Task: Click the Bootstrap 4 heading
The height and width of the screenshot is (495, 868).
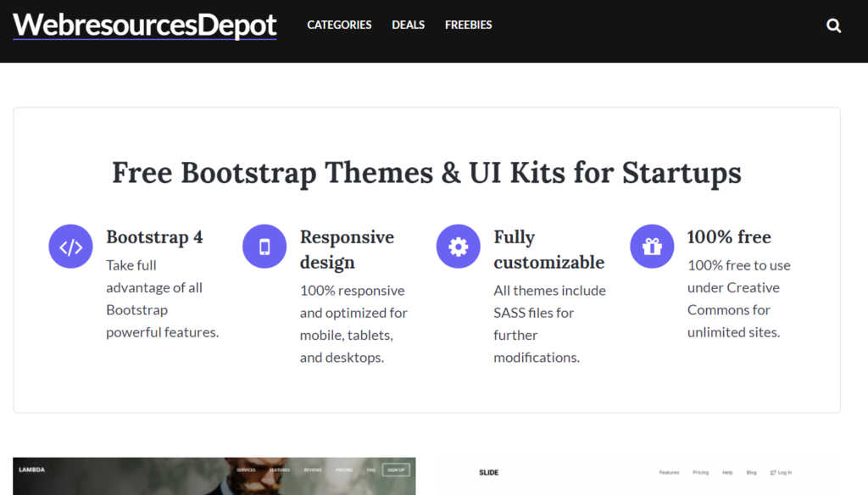Action: tap(154, 237)
